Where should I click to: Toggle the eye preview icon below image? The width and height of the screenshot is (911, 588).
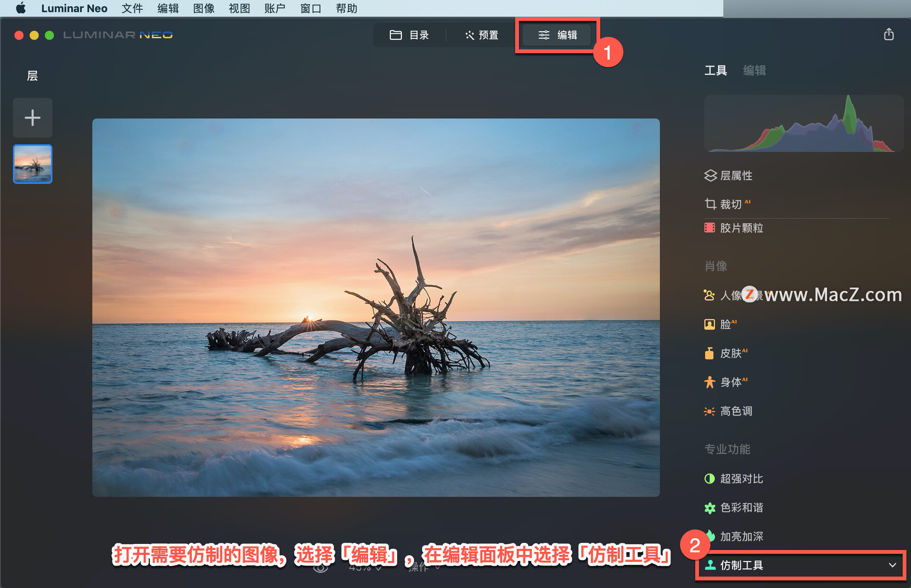coord(321,568)
